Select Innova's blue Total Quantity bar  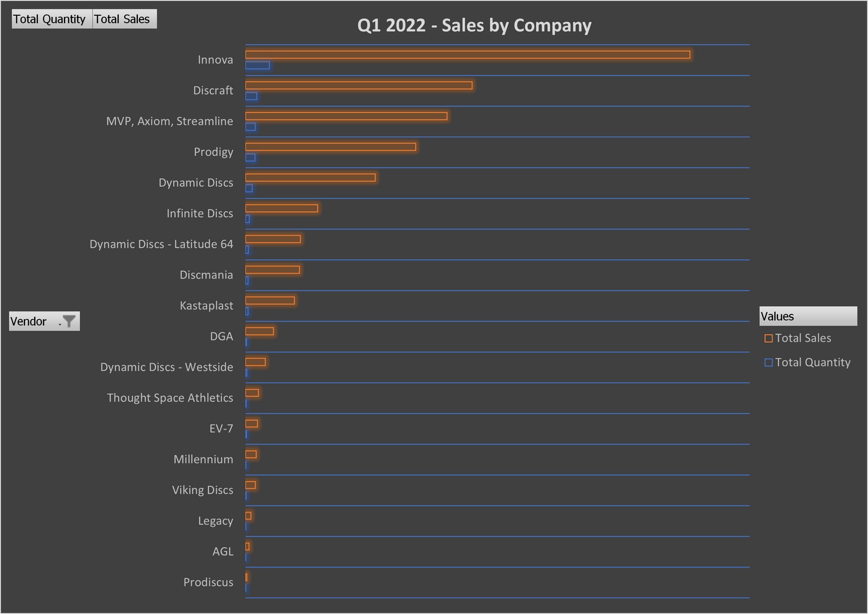click(258, 67)
